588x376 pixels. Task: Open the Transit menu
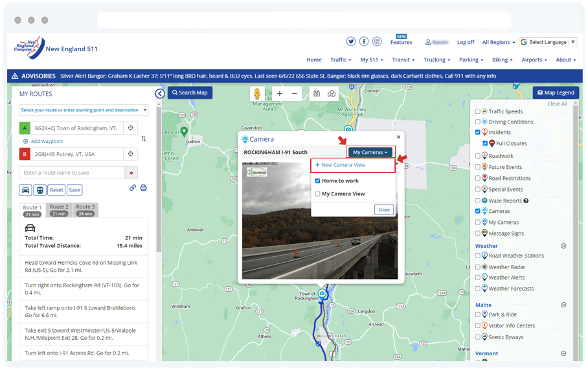point(403,60)
